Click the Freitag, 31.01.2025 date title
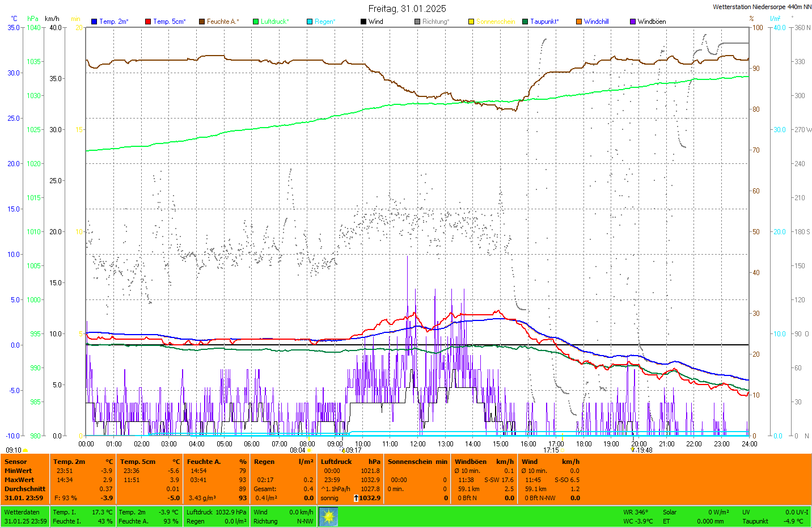 point(407,9)
